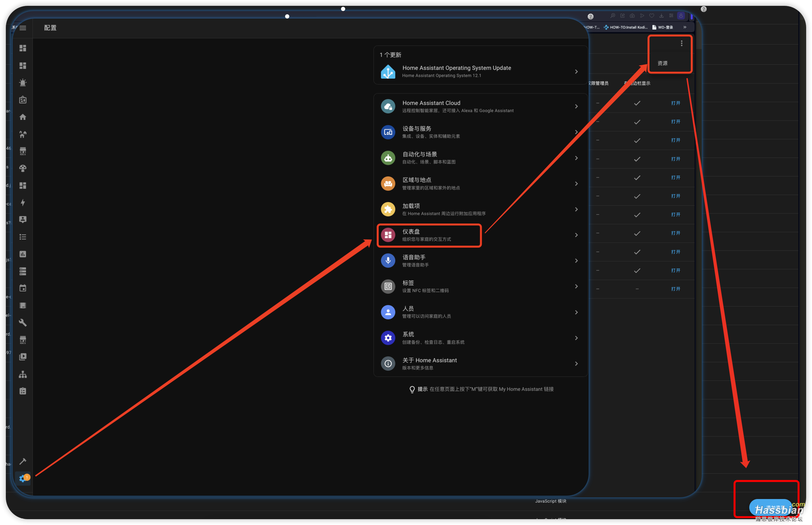Open the Media play-library icon
812x525 pixels.
23,357
